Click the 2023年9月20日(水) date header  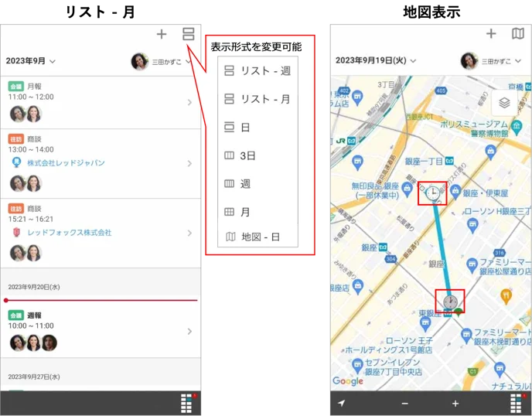pos(34,287)
